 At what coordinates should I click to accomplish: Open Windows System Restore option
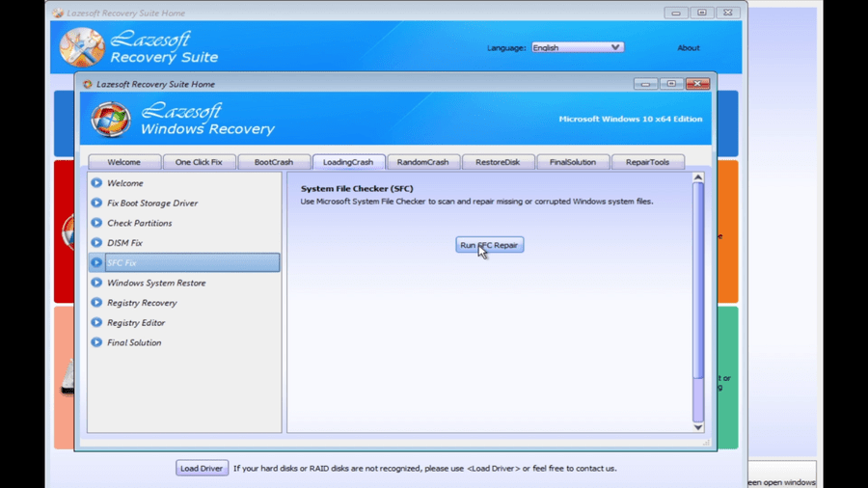[x=184, y=283]
